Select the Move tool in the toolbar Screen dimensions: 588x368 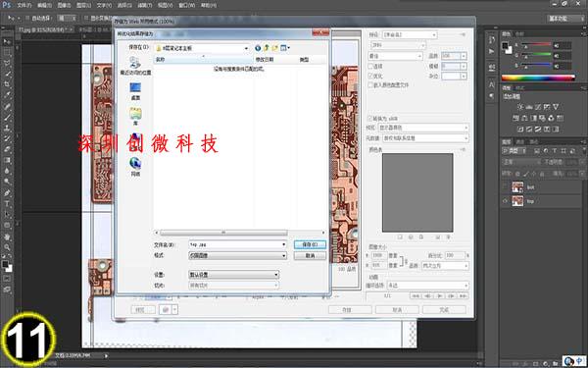click(7, 41)
